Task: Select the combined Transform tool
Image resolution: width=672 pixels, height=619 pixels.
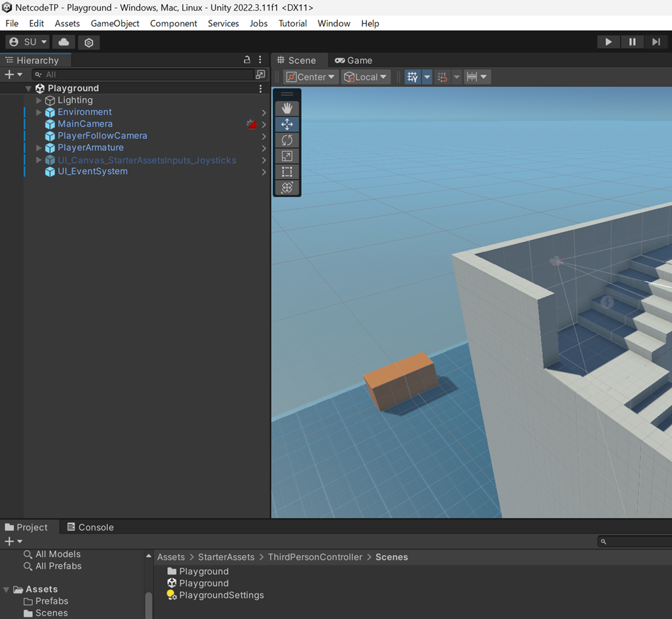Action: click(x=287, y=188)
